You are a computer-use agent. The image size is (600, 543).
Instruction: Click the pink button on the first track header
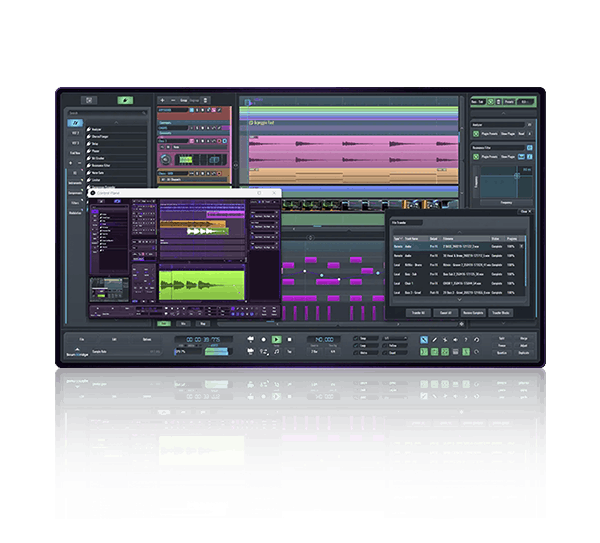pyautogui.click(x=214, y=110)
